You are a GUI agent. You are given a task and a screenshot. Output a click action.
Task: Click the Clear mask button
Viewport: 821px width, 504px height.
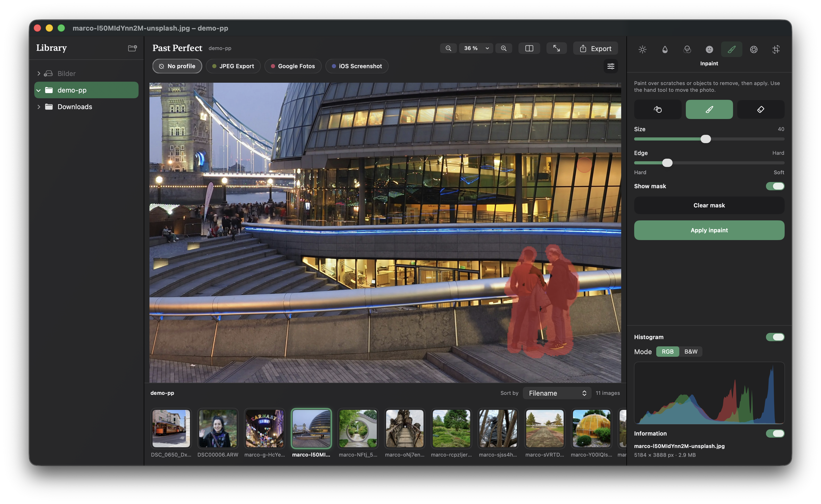709,205
